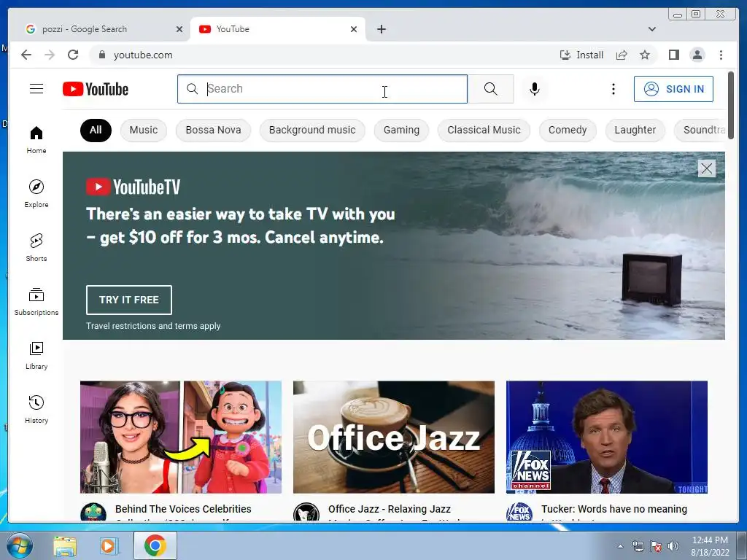Open Office Jazz - Relaxing Jazz title

(x=390, y=509)
